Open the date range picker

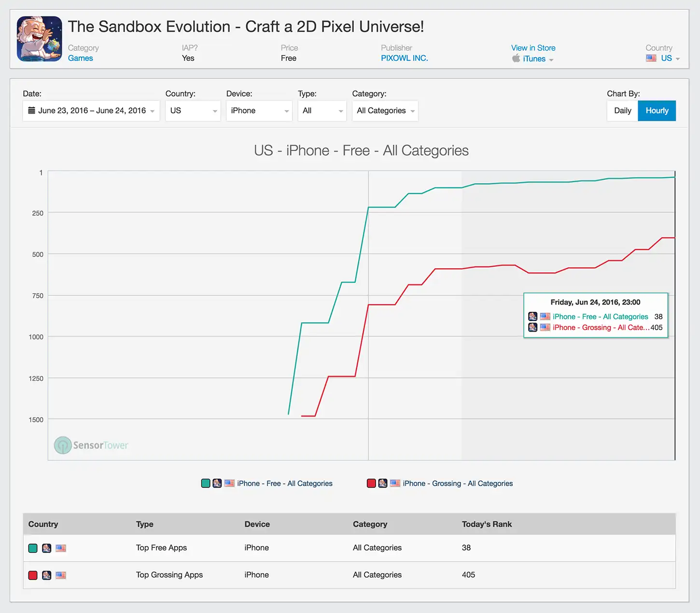click(91, 111)
